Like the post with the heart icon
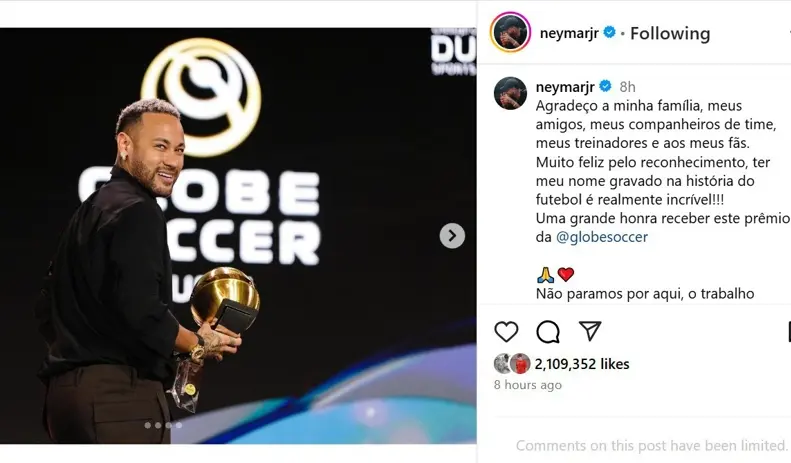 point(506,332)
